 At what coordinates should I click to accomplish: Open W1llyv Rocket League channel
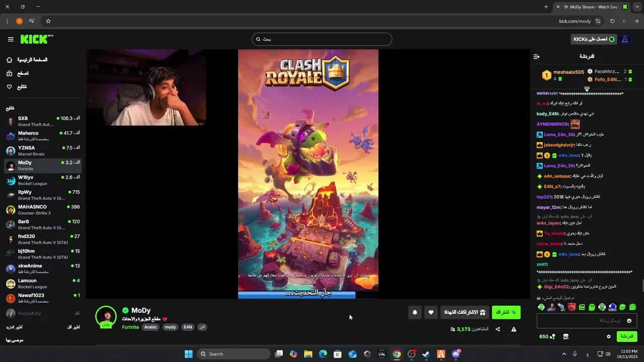[x=43, y=180]
